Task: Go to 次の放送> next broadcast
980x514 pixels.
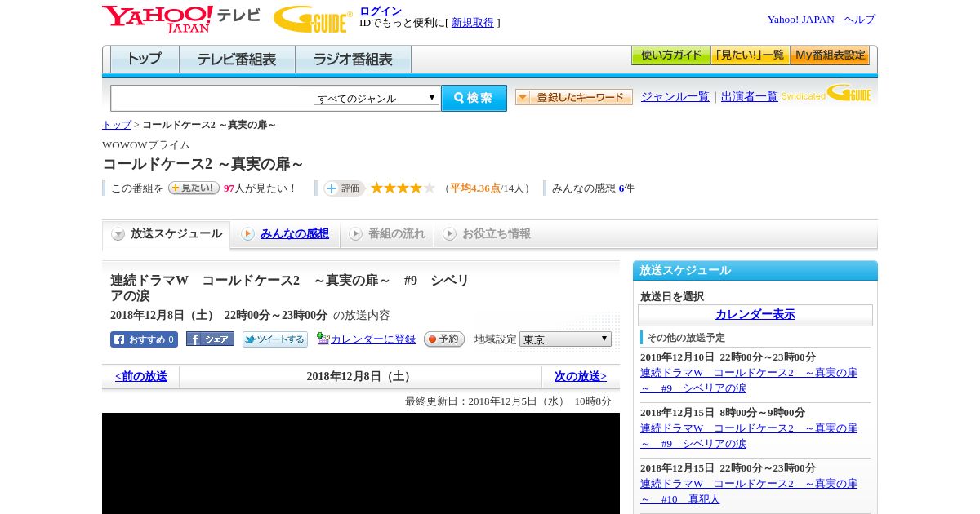Action: pyautogui.click(x=581, y=377)
